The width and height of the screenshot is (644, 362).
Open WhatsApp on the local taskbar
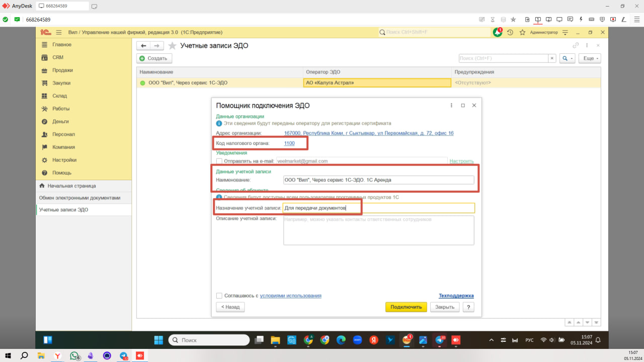tap(74, 356)
